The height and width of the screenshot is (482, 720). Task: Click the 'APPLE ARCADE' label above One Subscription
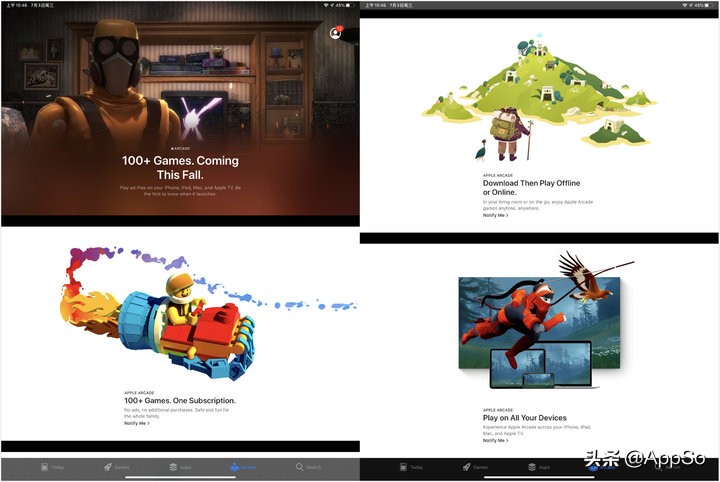click(139, 393)
